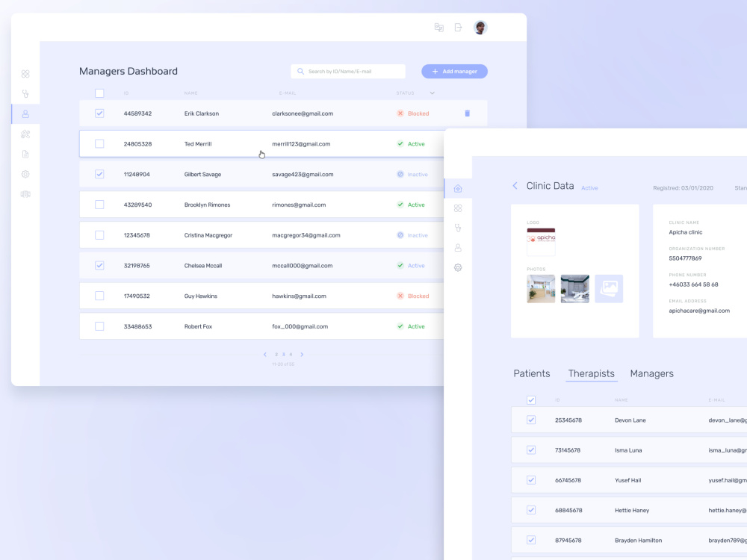Open the user avatar profile picture
This screenshot has width=747, height=560.
[x=480, y=28]
